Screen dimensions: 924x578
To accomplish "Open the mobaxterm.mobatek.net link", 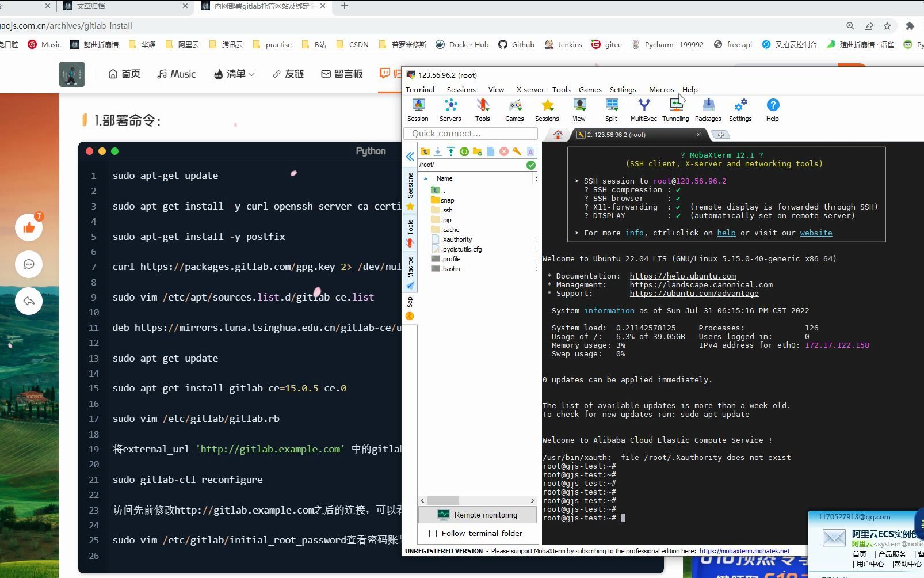I will coord(744,551).
